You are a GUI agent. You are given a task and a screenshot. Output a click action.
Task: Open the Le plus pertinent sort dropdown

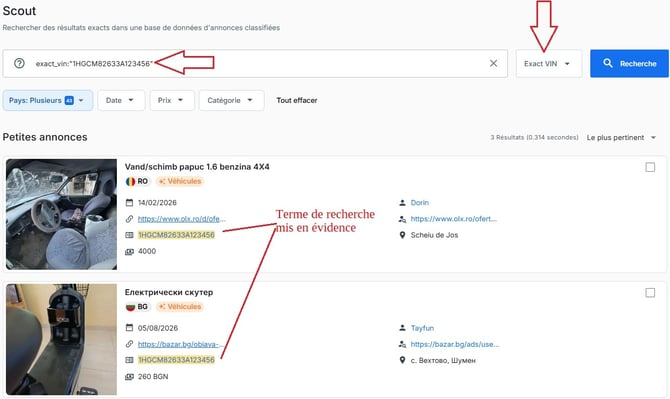click(x=621, y=138)
